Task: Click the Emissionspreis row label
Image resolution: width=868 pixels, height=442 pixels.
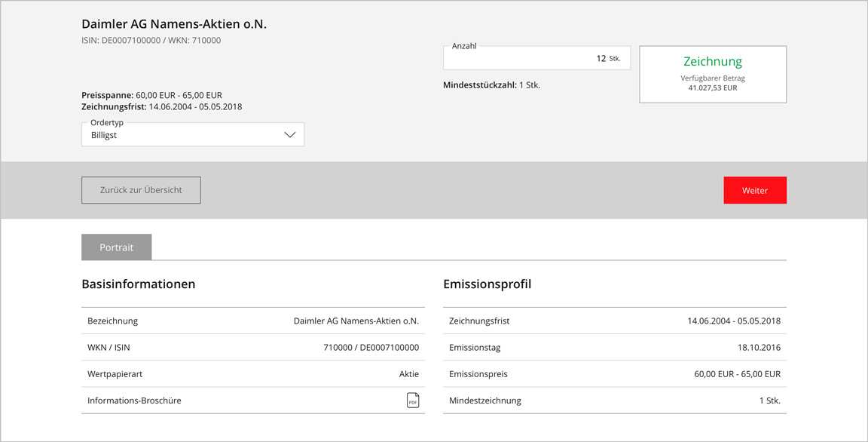Action: pyautogui.click(x=478, y=374)
